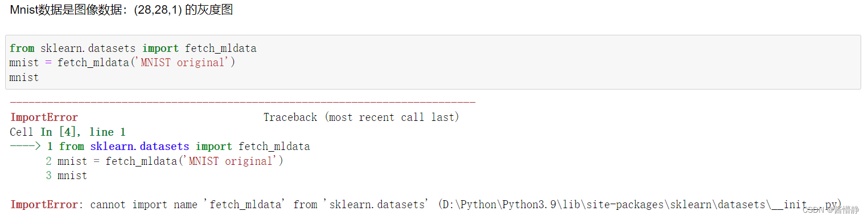The image size is (868, 219).
Task: Click 'sklearn.datasets' in traceback line 1
Action: pyautogui.click(x=139, y=147)
